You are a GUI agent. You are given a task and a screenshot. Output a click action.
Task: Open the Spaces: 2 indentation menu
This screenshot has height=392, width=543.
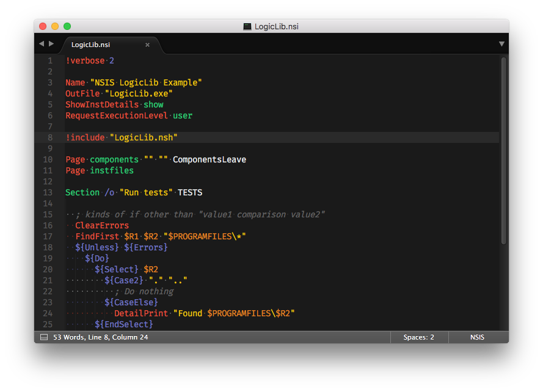pos(418,337)
